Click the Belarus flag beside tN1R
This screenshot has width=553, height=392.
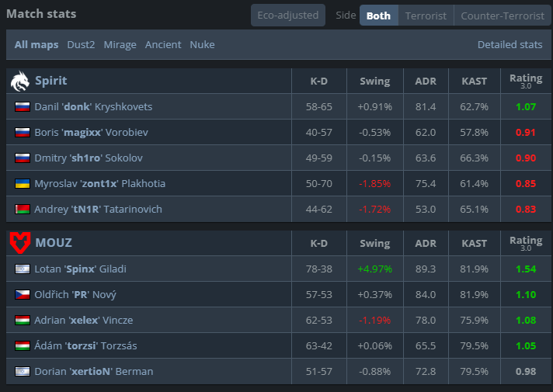[23, 210]
